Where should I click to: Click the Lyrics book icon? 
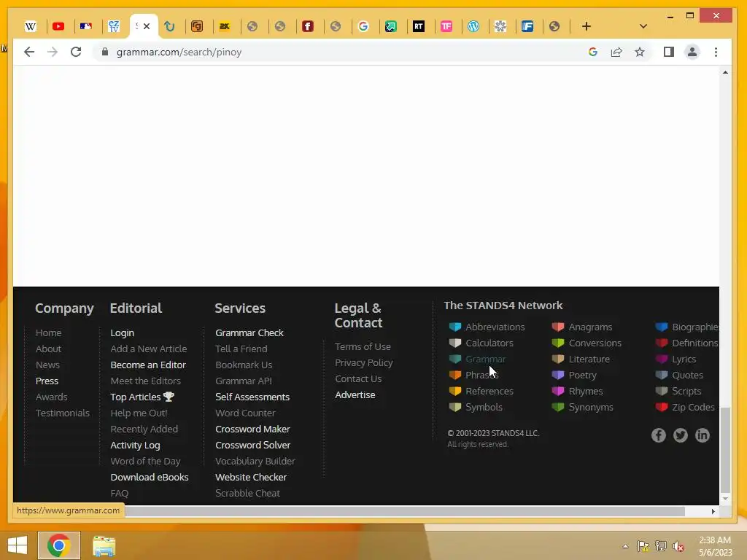tap(661, 359)
